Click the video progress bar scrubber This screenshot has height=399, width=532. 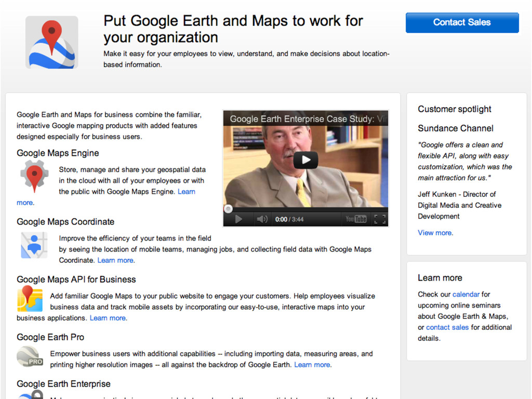point(229,209)
